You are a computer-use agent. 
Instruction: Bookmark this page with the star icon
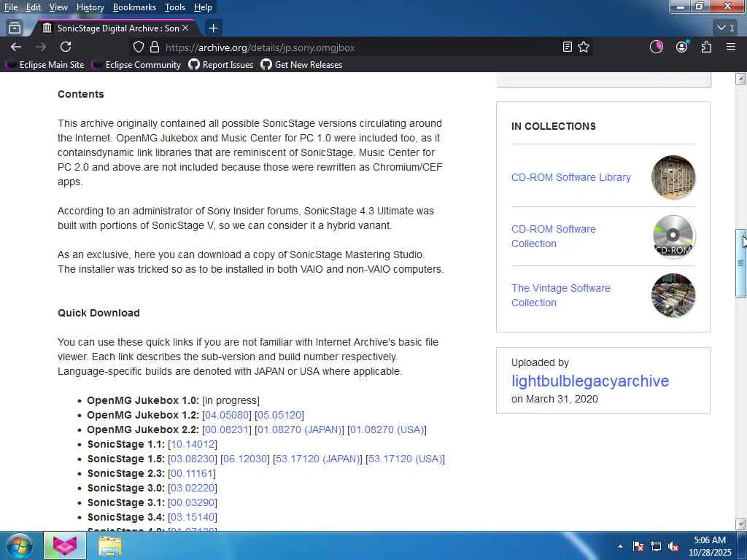coord(584,47)
